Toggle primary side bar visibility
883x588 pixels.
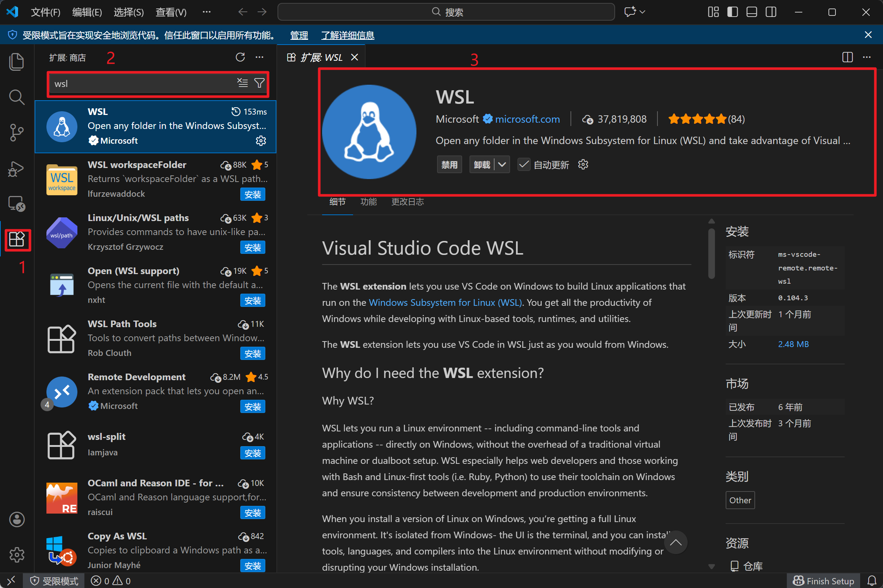[732, 12]
